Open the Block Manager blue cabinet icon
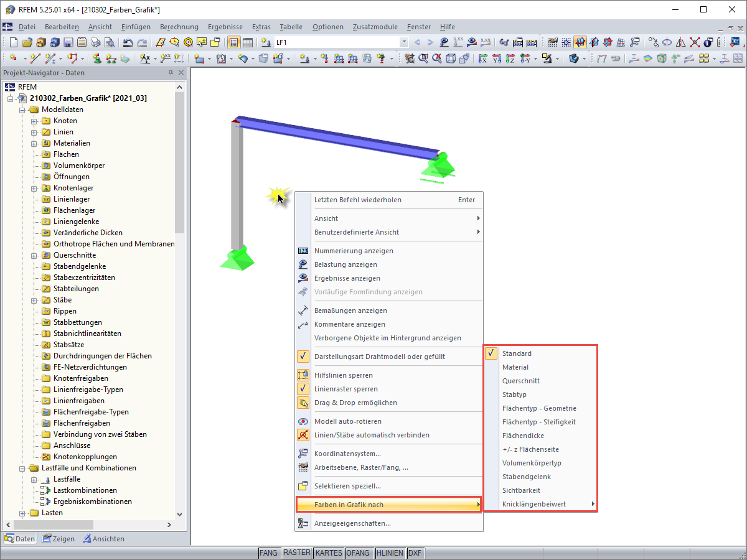Screen dimensions: 747x560 tap(54, 42)
